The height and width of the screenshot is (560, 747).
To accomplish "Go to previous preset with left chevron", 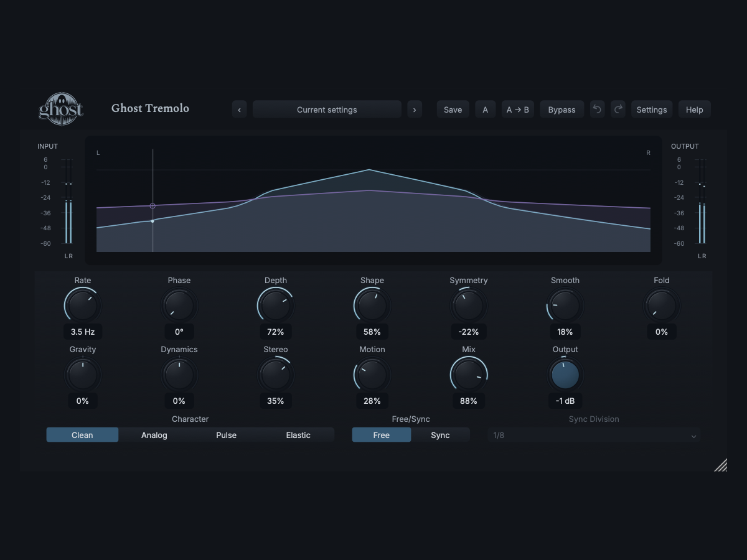I will (240, 110).
